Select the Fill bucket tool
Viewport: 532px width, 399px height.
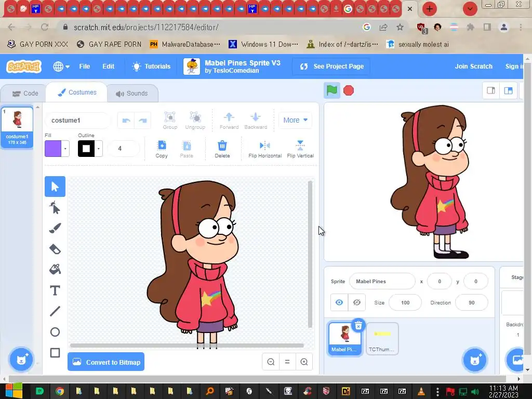(55, 270)
